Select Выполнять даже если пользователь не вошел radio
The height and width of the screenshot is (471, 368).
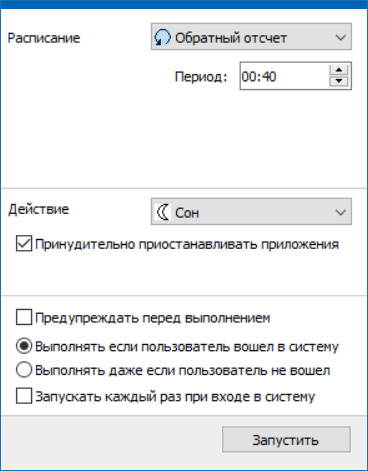pos(24,370)
